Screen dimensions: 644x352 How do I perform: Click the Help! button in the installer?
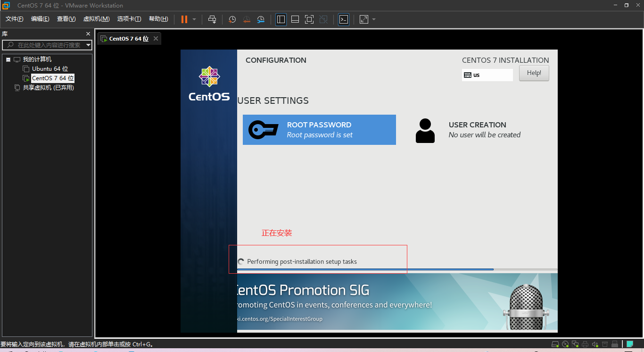tap(534, 73)
